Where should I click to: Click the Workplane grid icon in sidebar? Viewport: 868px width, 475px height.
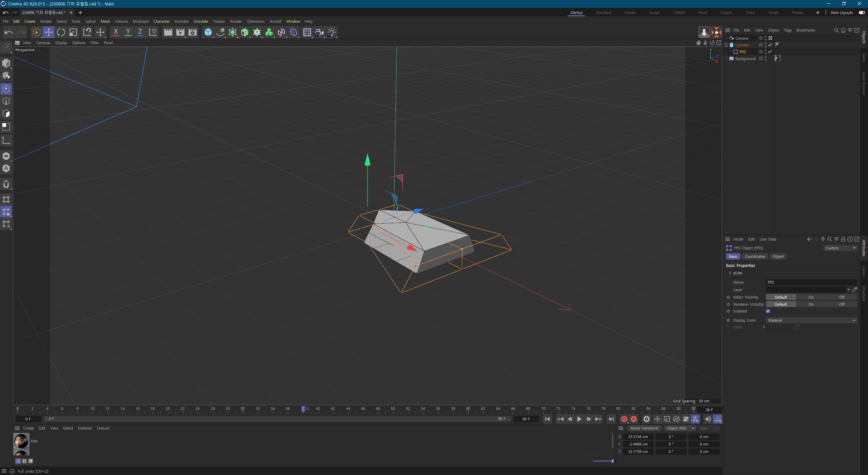tap(6, 199)
